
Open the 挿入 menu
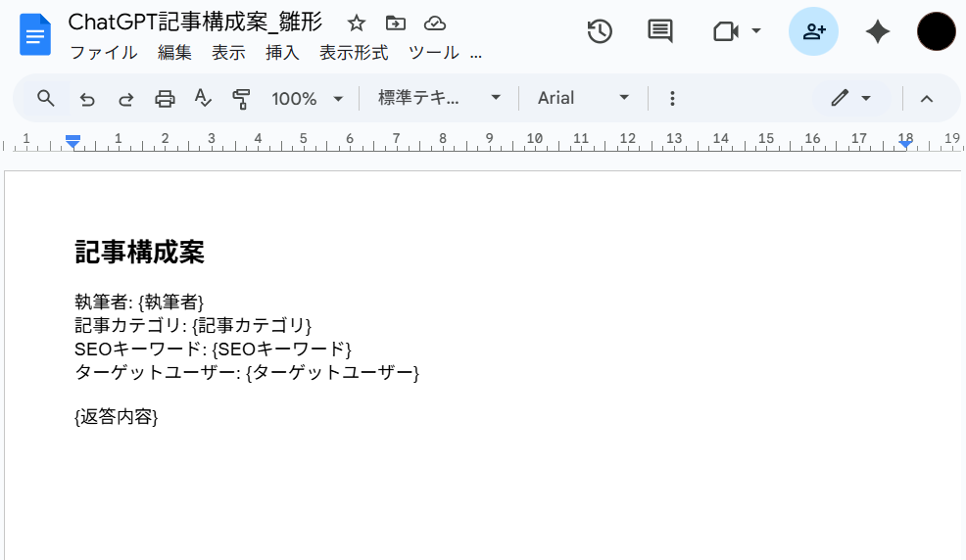tap(282, 53)
